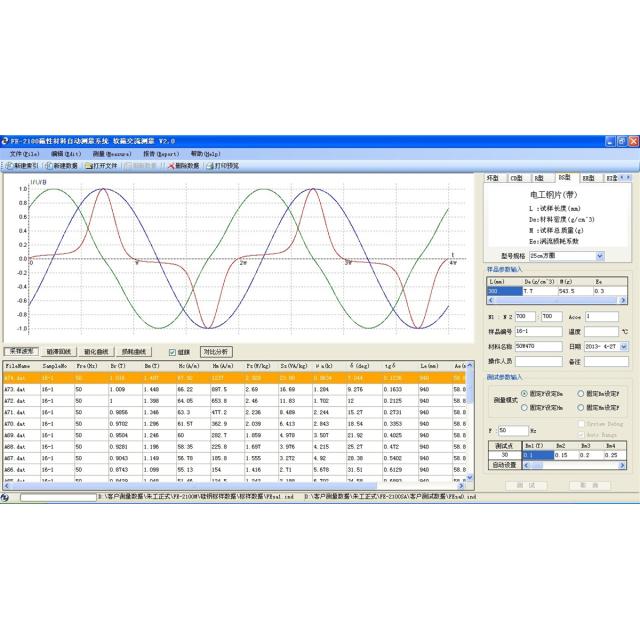Click the Acoe field containing 1
640x640 pixels.
[x=602, y=317]
